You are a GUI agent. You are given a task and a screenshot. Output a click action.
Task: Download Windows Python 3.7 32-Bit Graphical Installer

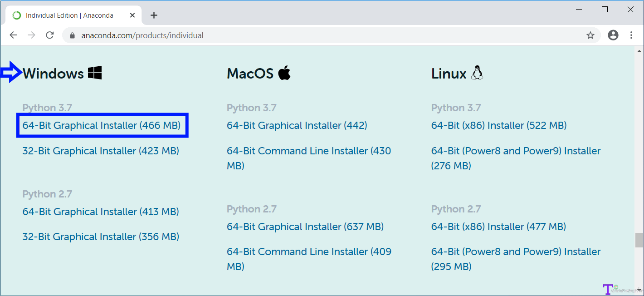click(101, 151)
